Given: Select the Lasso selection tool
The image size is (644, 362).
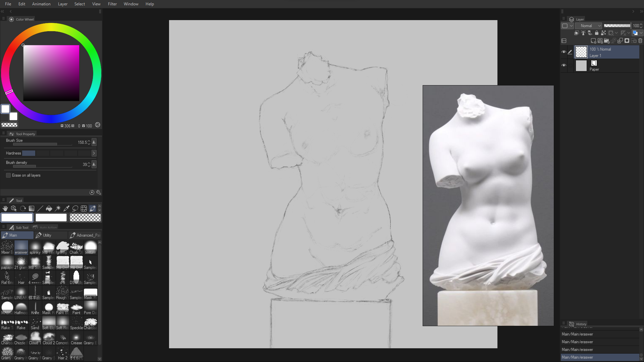Looking at the screenshot, I should 75,208.
